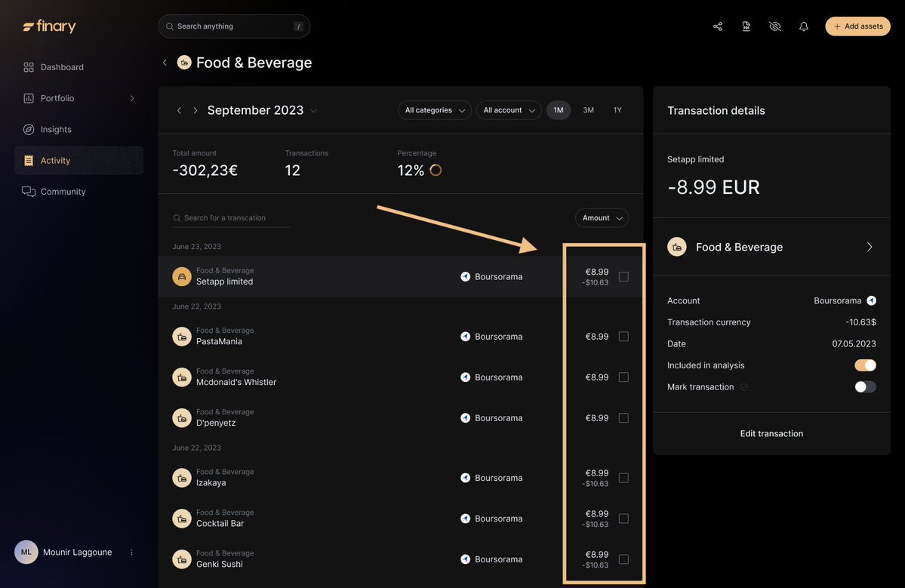Viewport: 905px width, 588px height.
Task: Expand the Amount sort dropdown
Action: click(x=602, y=218)
